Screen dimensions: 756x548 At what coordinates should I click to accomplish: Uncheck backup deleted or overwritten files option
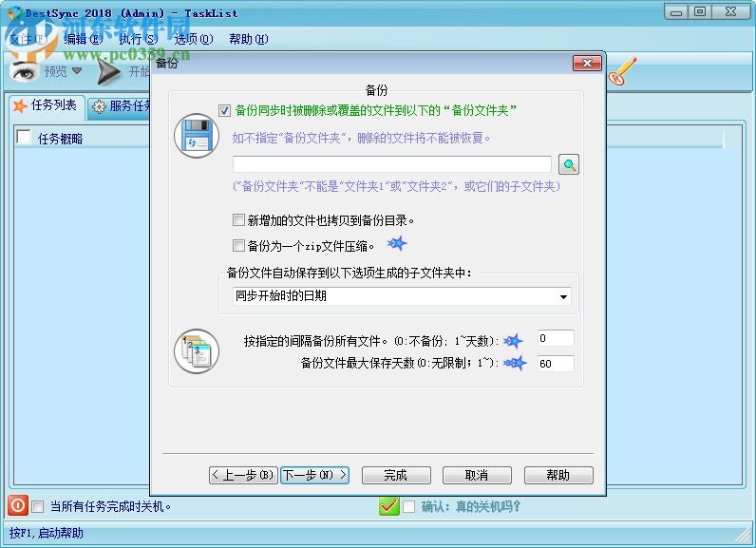(224, 110)
